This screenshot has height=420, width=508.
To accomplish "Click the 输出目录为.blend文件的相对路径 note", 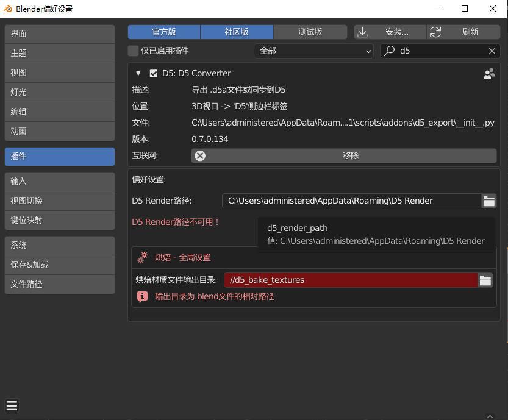I will click(215, 297).
